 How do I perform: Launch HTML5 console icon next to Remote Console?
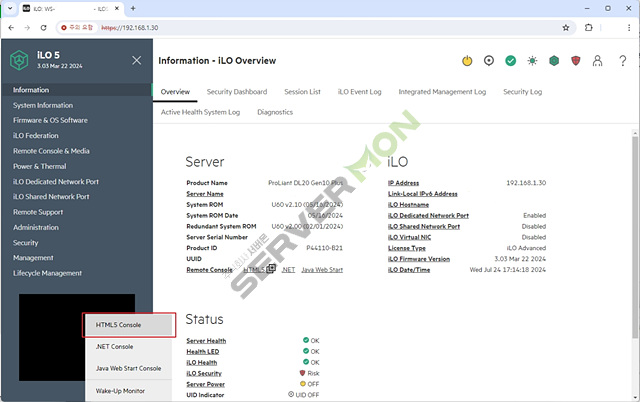[x=271, y=269]
